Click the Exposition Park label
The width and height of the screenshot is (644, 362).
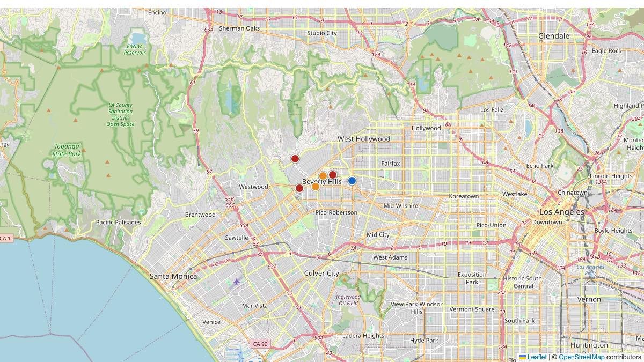[472, 278]
